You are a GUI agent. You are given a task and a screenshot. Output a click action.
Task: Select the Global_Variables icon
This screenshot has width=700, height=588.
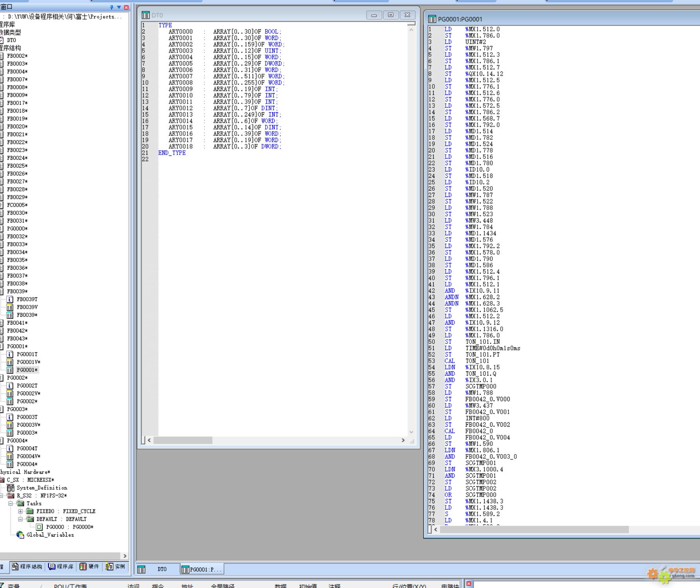click(x=20, y=535)
